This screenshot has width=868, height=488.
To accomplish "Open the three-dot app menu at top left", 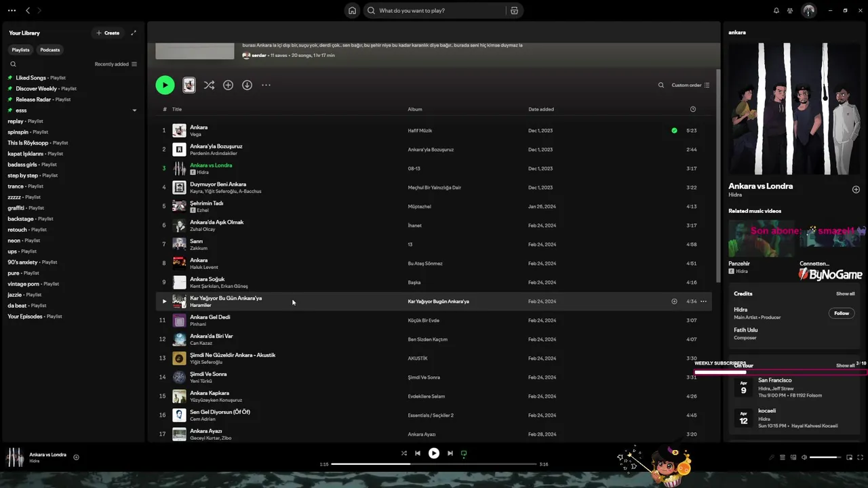I will 12,10.
